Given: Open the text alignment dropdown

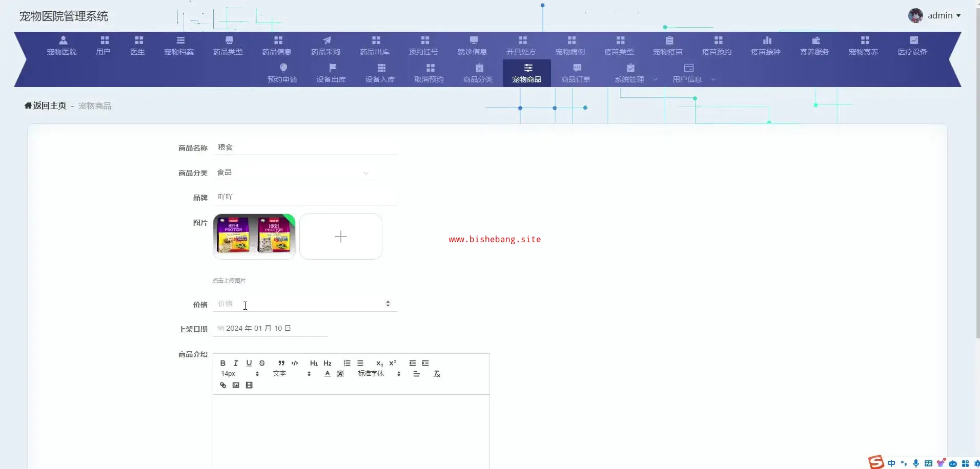Looking at the screenshot, I should pos(417,374).
